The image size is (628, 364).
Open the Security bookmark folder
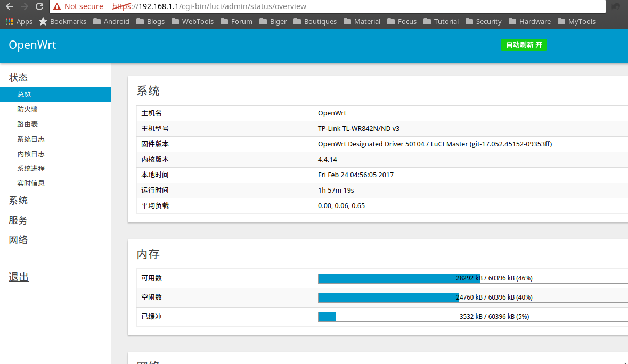483,22
